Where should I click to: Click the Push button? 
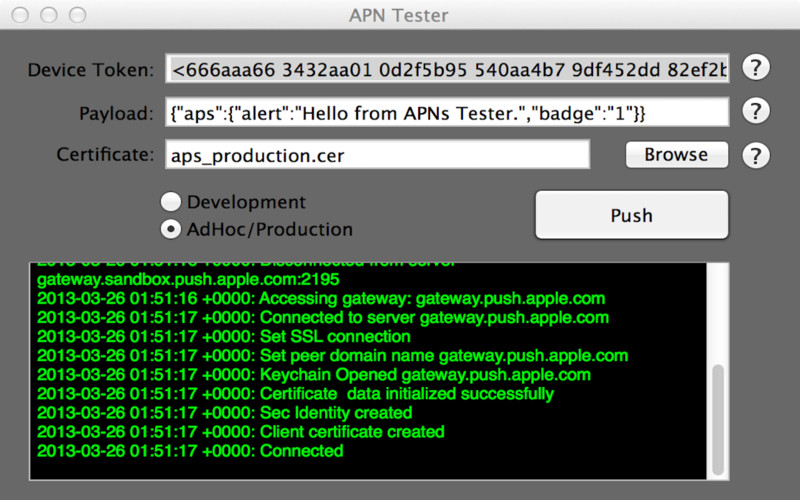(632, 215)
